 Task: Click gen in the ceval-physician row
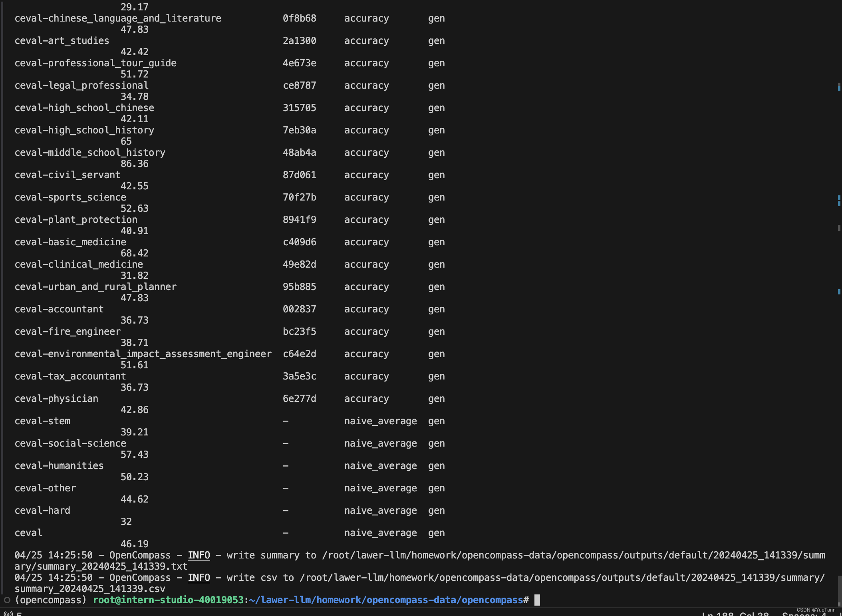(x=437, y=399)
